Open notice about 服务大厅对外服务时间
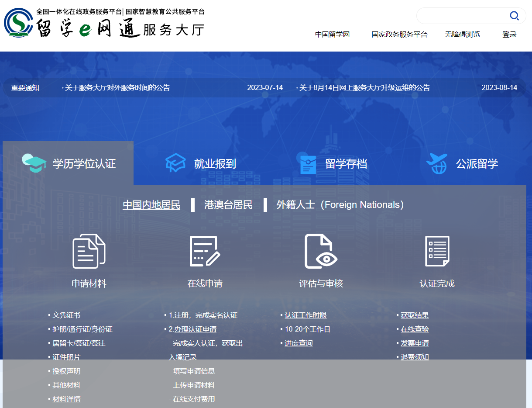This screenshot has width=532, height=408. (x=117, y=88)
